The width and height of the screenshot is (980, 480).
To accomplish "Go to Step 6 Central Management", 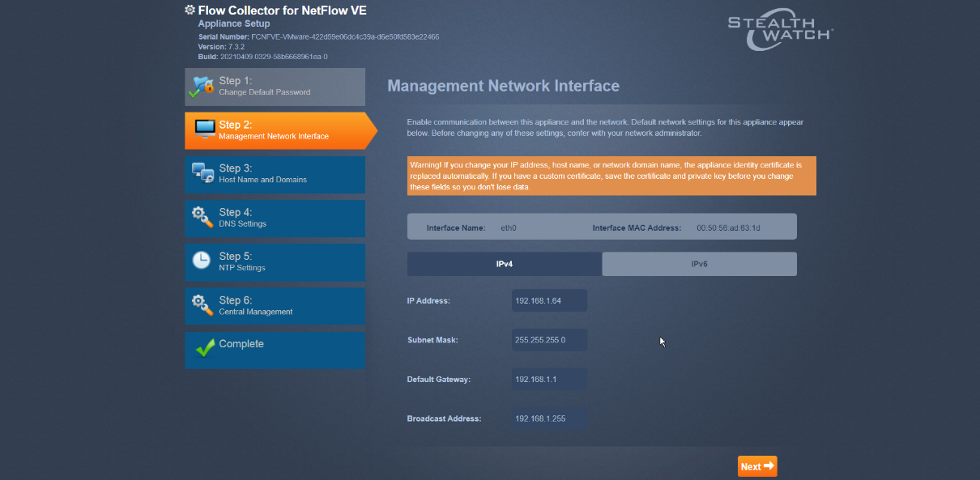I will 275,305.
